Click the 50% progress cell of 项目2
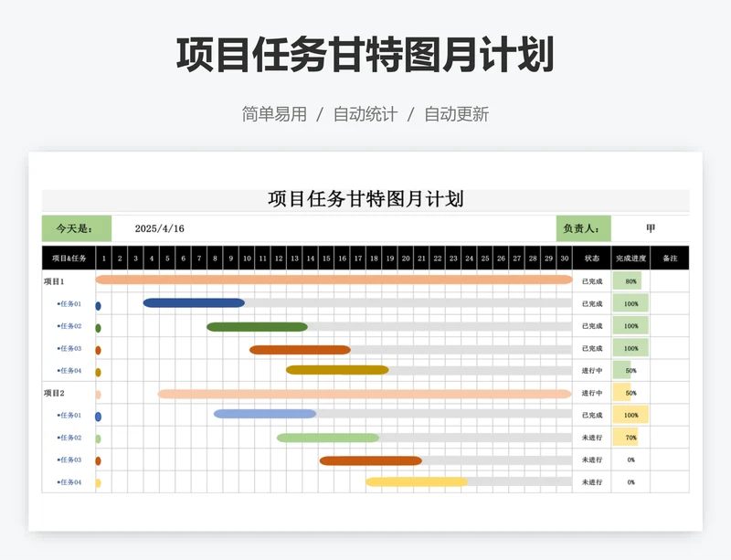The width and height of the screenshot is (731, 560). coord(630,393)
